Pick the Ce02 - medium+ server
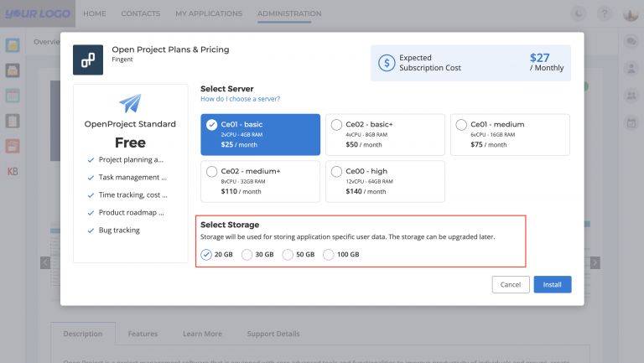 click(x=260, y=181)
